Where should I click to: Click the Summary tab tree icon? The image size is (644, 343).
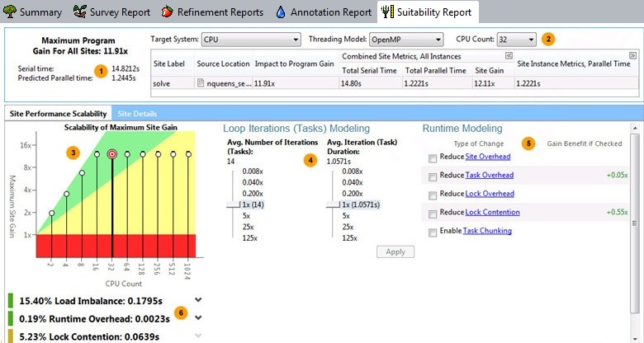[9, 12]
